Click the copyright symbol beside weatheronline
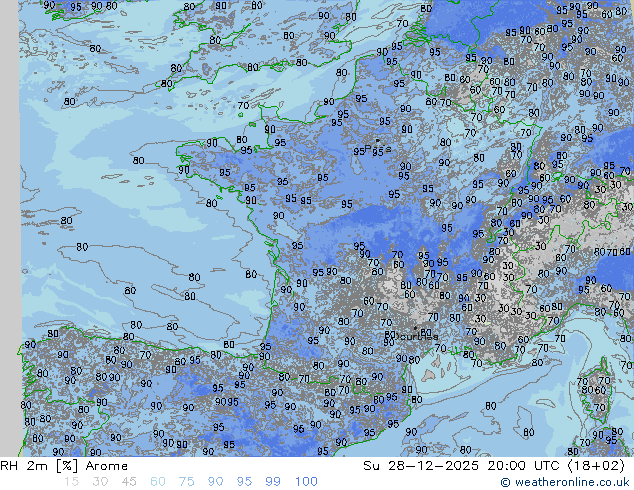Viewport: 634px width, 490px height. click(505, 482)
